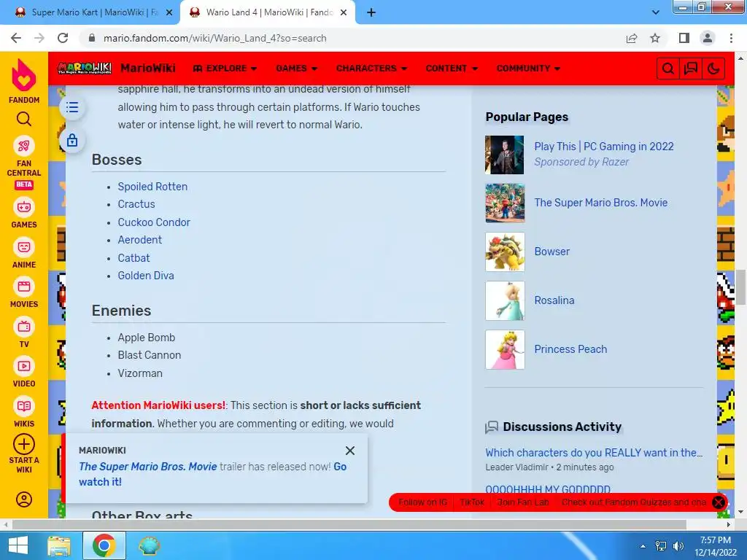
Task: Click the MarioWiki title text
Action: click(147, 69)
